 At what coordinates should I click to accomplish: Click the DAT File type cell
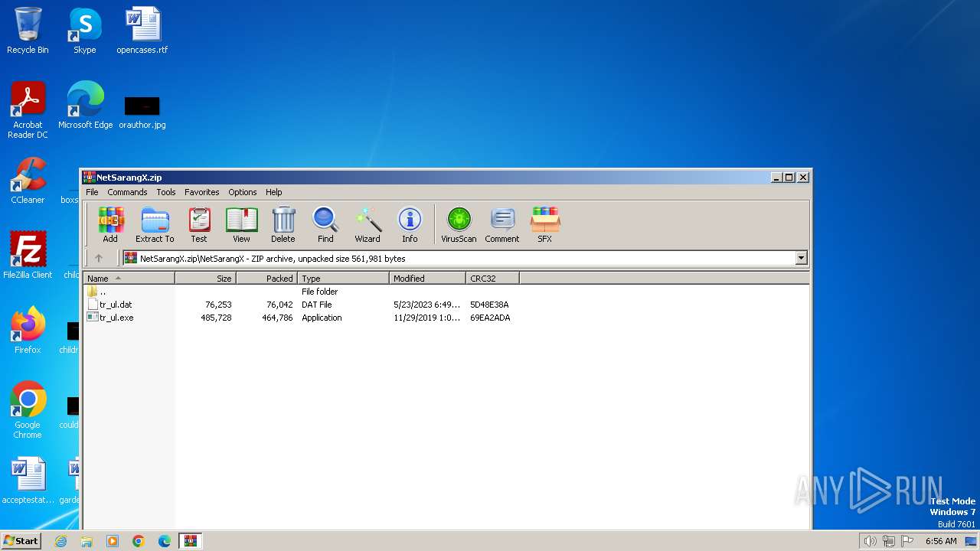[317, 305]
